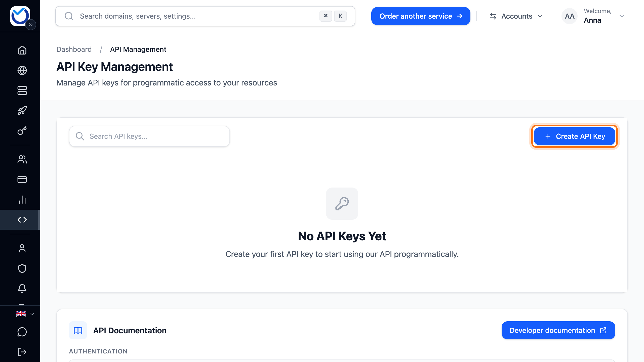
Task: Open the Accounts dropdown
Action: coord(516,16)
